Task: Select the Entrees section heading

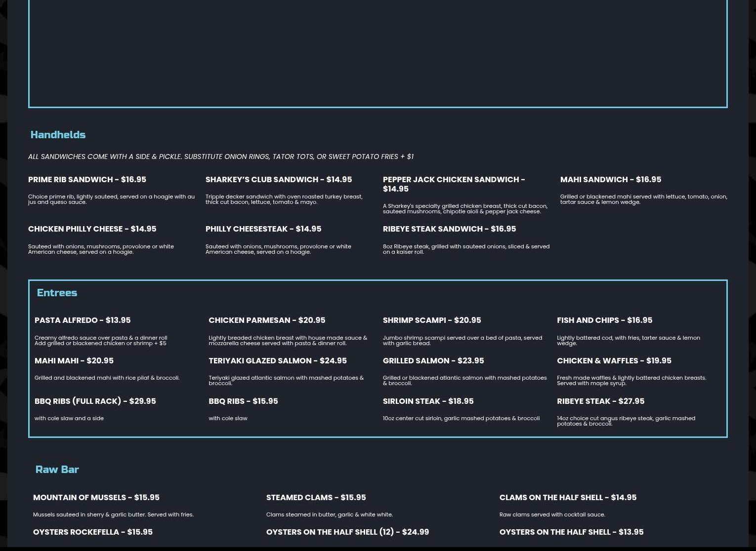Action: (57, 293)
